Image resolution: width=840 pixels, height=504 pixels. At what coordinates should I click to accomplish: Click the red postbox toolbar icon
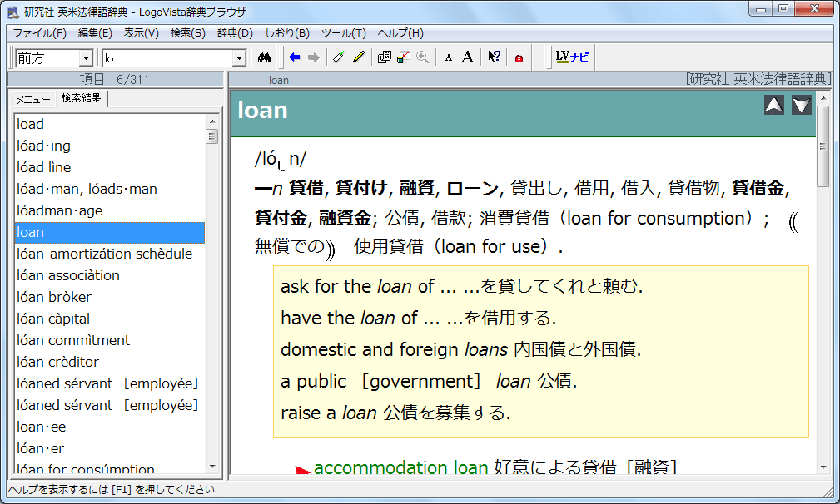coord(519,58)
